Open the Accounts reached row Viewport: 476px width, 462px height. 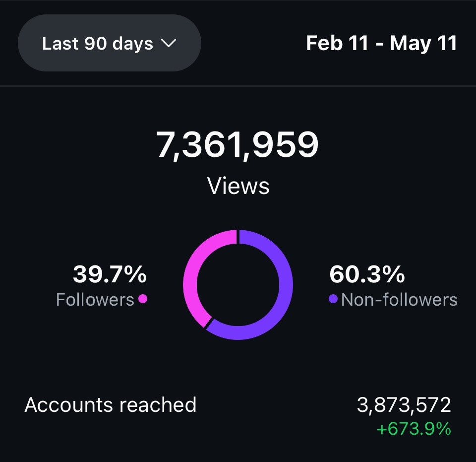(x=238, y=413)
